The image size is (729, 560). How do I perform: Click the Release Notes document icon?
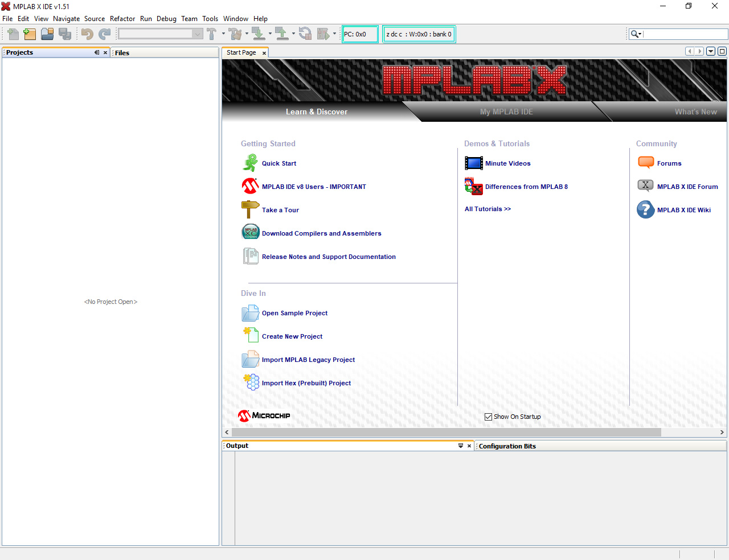[x=250, y=256]
